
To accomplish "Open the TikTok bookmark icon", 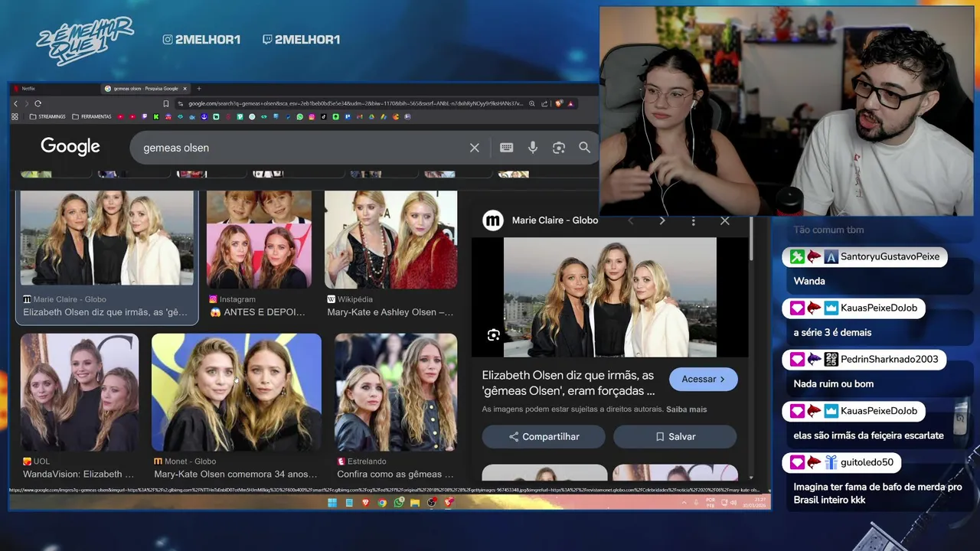I will (324, 116).
